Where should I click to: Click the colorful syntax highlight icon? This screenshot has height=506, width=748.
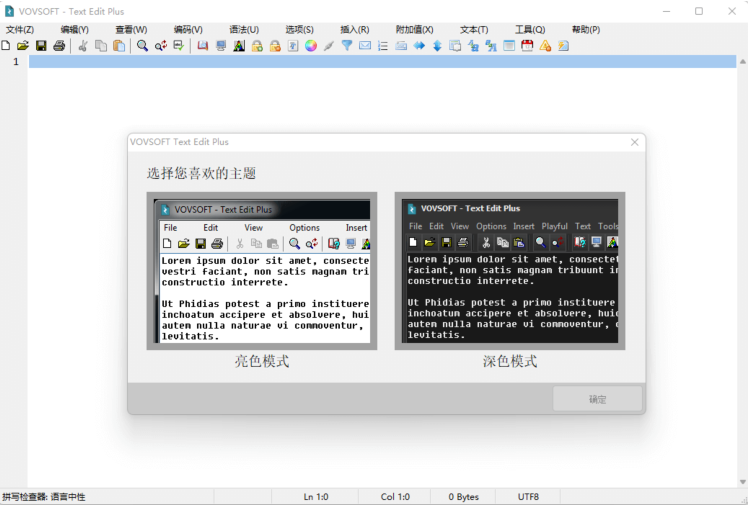pos(239,46)
